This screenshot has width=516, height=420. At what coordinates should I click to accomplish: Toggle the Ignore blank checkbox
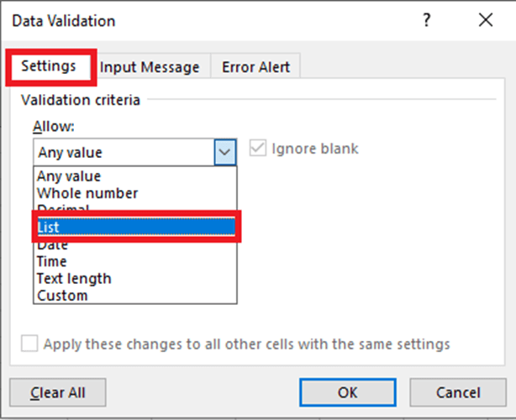tap(258, 149)
